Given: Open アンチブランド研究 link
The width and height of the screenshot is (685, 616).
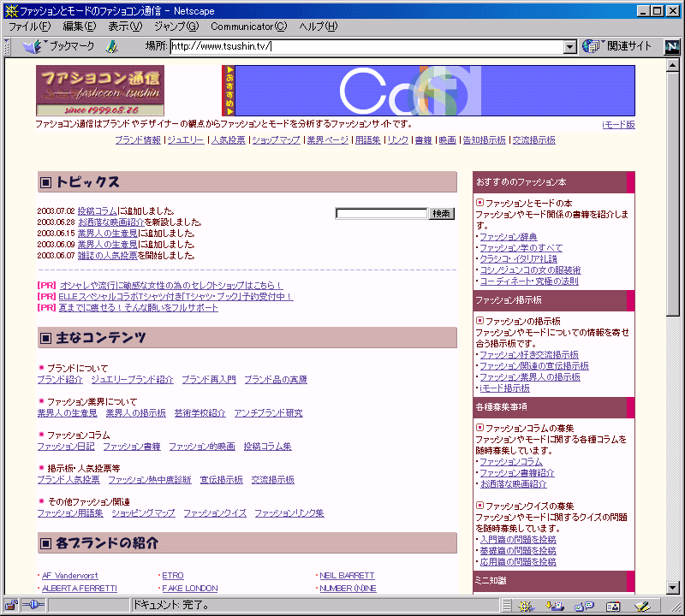Looking at the screenshot, I should point(268,413).
